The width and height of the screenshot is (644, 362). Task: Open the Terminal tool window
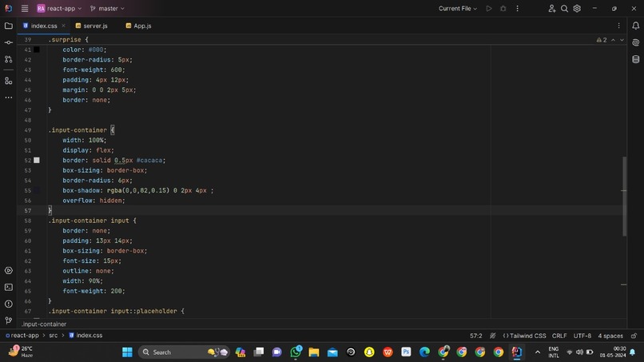pyautogui.click(x=9, y=287)
